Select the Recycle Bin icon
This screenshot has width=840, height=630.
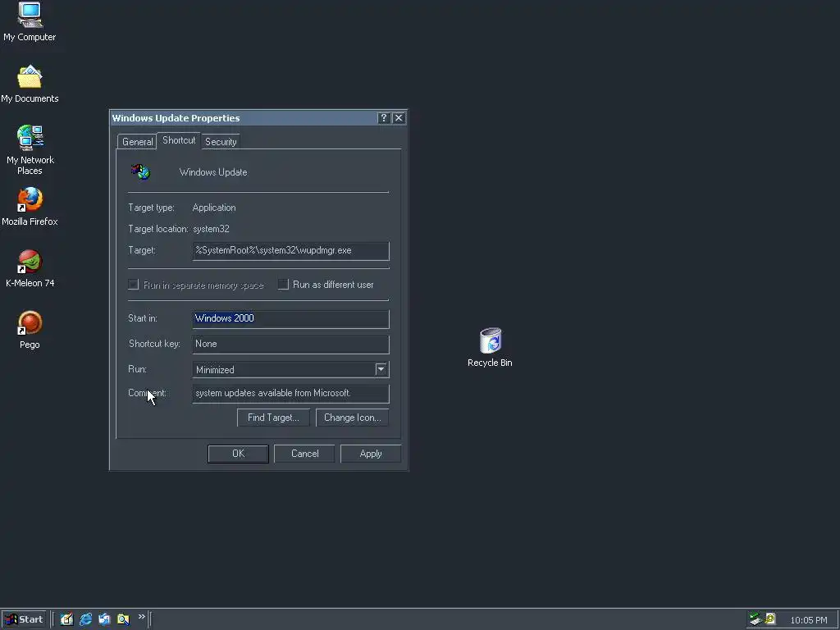tap(490, 348)
